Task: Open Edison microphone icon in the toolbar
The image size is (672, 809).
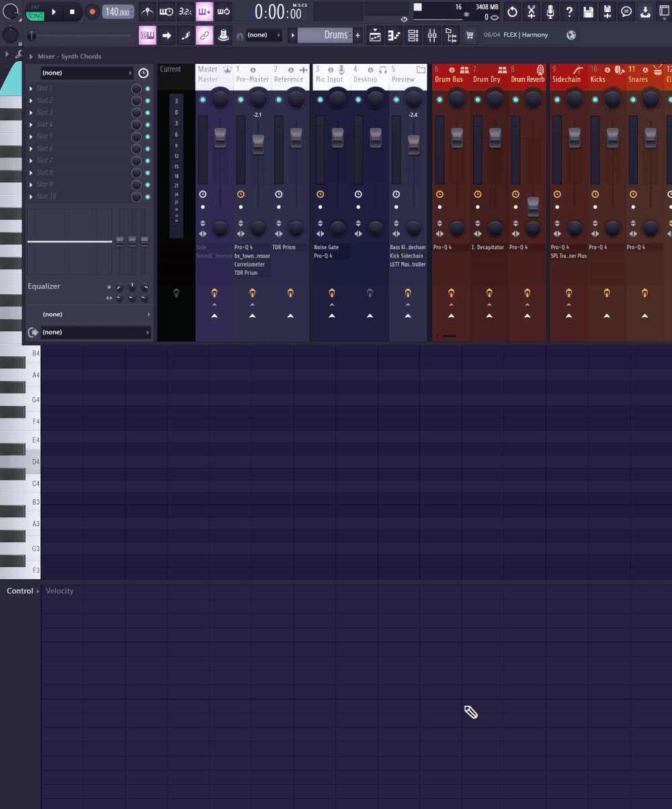Action: click(x=550, y=11)
